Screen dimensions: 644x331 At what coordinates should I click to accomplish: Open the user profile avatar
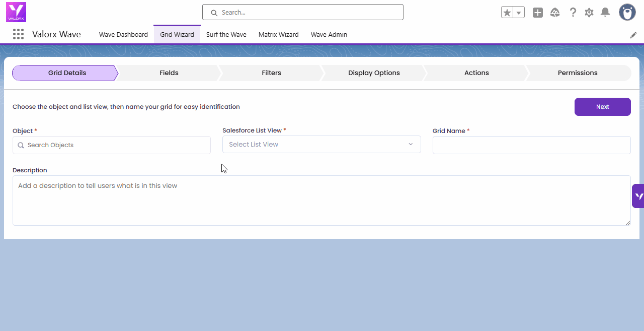coord(627,12)
